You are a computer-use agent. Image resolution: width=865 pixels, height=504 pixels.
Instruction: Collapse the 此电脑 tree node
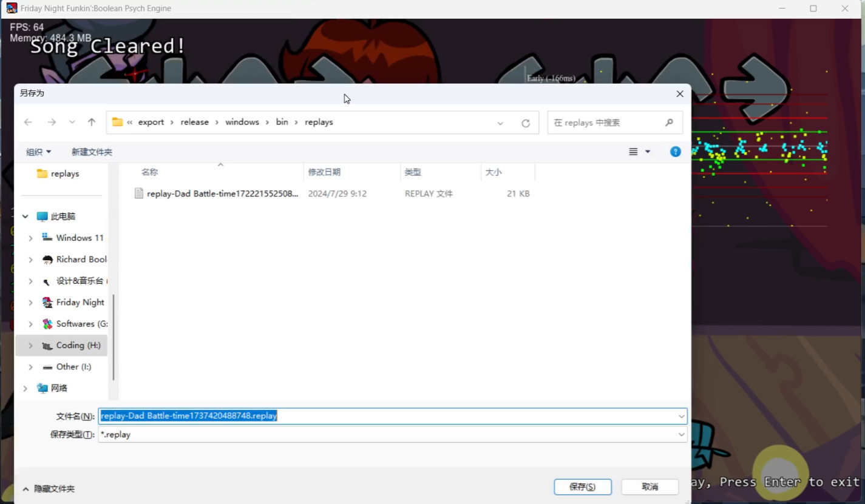[x=25, y=217]
